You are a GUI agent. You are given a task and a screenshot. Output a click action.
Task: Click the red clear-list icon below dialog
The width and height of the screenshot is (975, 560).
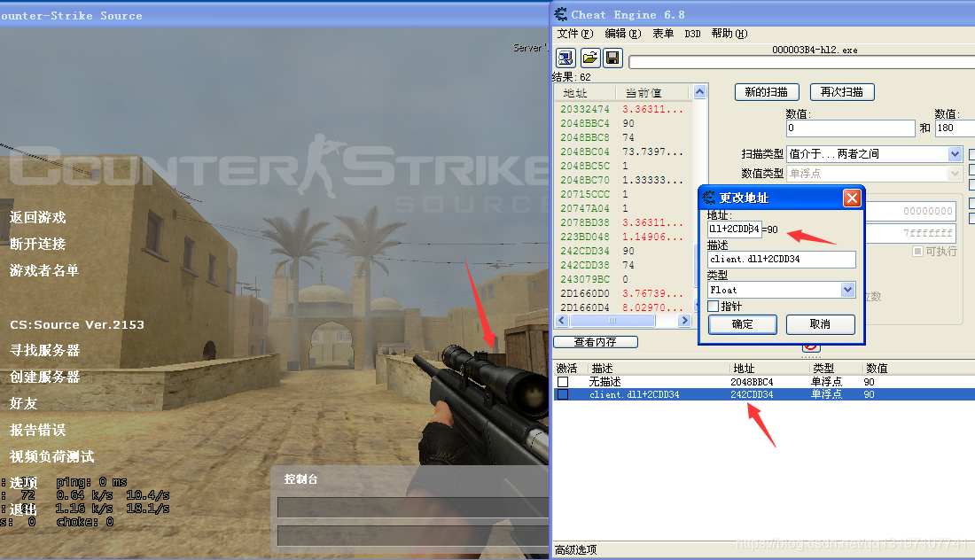[811, 347]
